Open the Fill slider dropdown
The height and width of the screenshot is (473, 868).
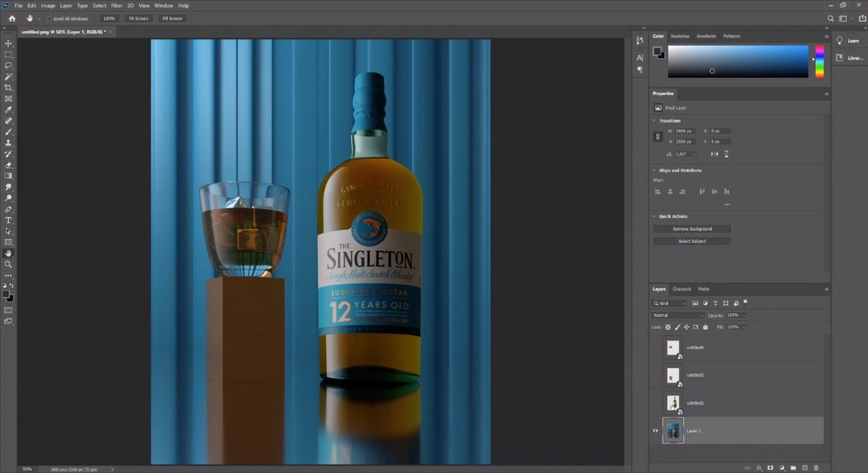pos(744,327)
